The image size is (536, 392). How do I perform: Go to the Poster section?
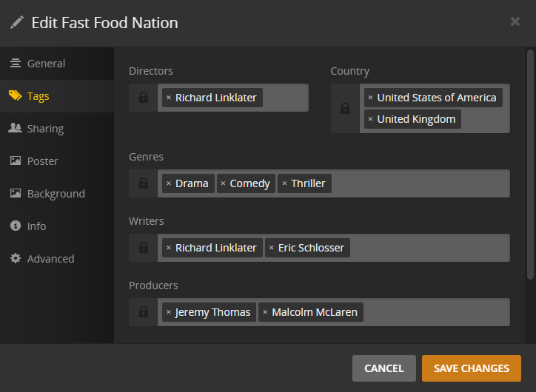pos(42,161)
